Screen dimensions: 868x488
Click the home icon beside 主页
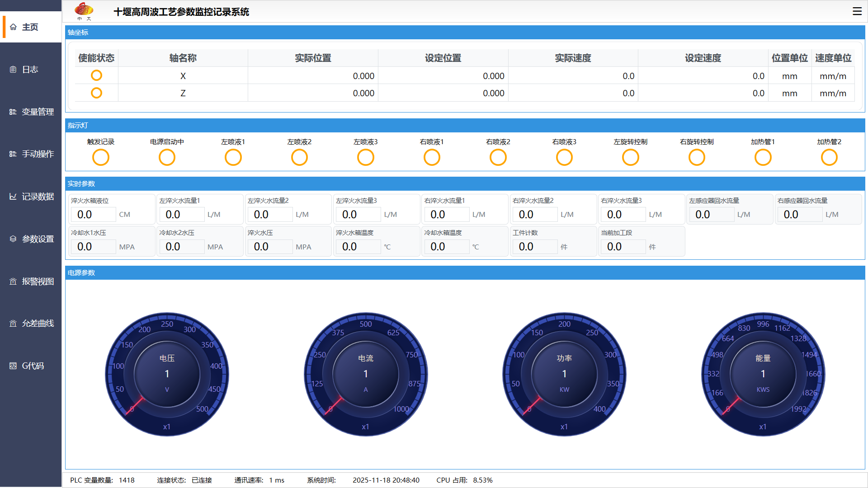pyautogui.click(x=13, y=27)
